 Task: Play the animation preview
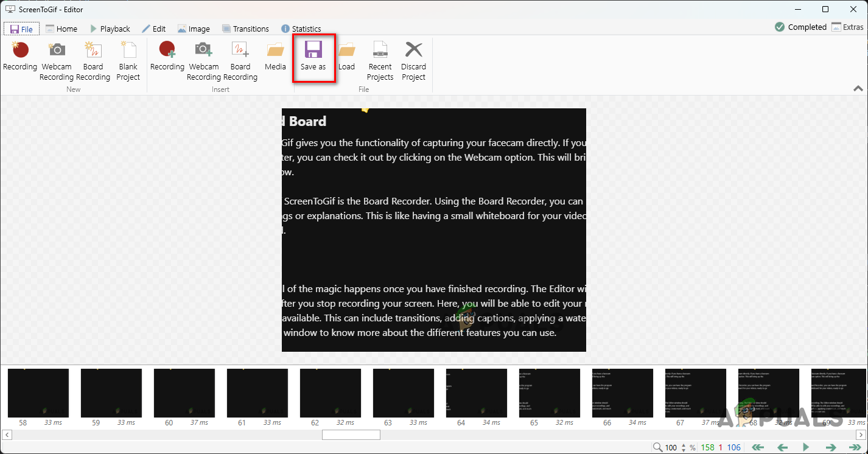[x=806, y=447]
